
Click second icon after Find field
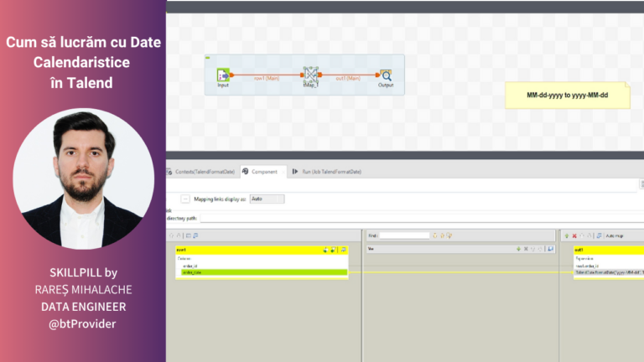click(443, 235)
